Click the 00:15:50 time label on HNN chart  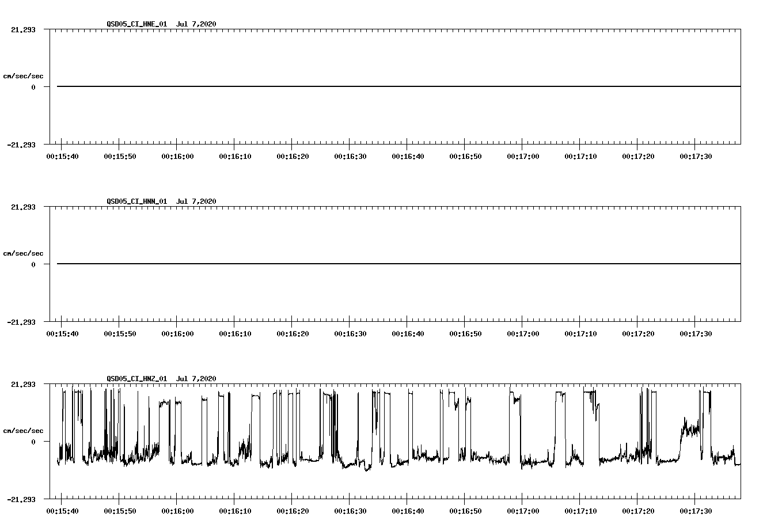pos(120,334)
